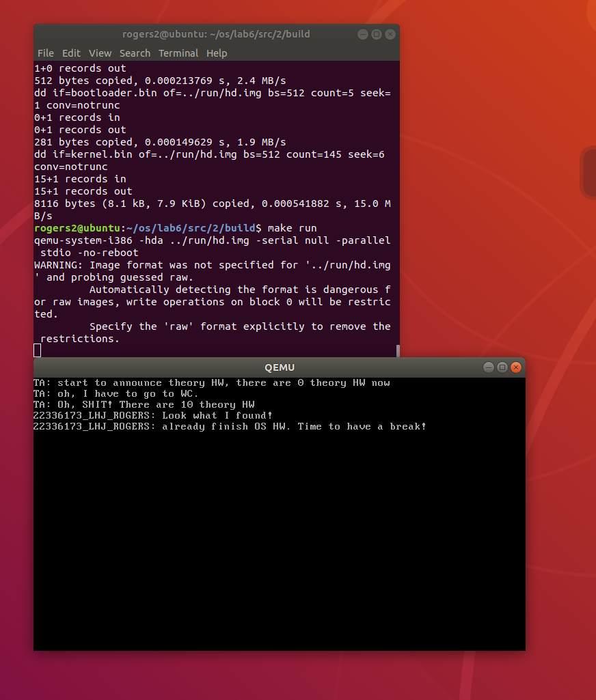The height and width of the screenshot is (700, 596).
Task: Open the Help menu in terminal
Action: (217, 53)
